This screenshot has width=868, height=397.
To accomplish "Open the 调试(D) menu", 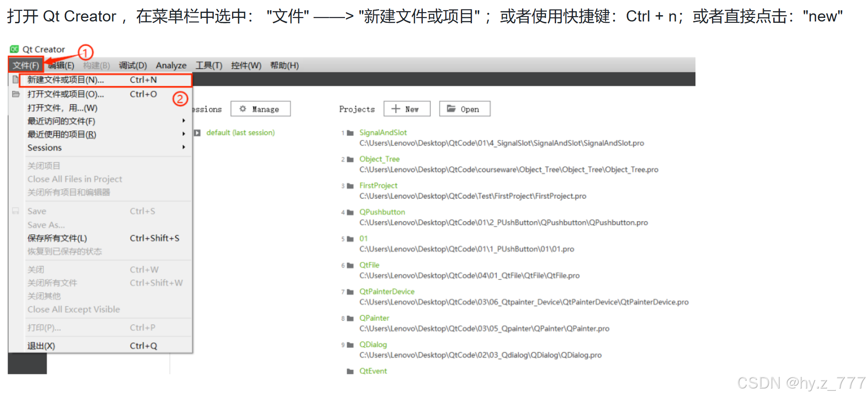I will point(133,65).
